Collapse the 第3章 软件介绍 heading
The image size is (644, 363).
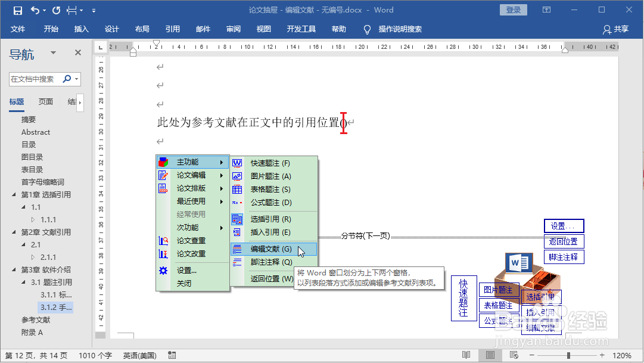pyautogui.click(x=14, y=269)
